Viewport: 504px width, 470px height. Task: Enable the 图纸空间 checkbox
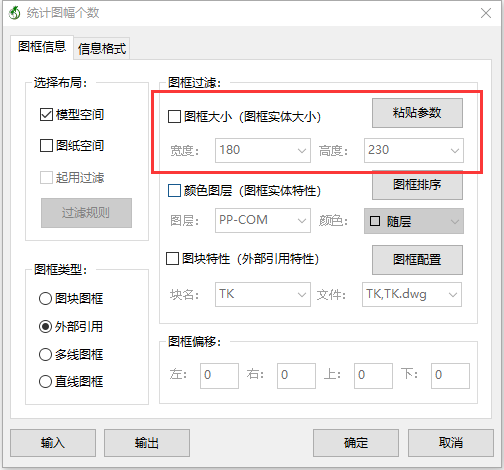pyautogui.click(x=46, y=146)
